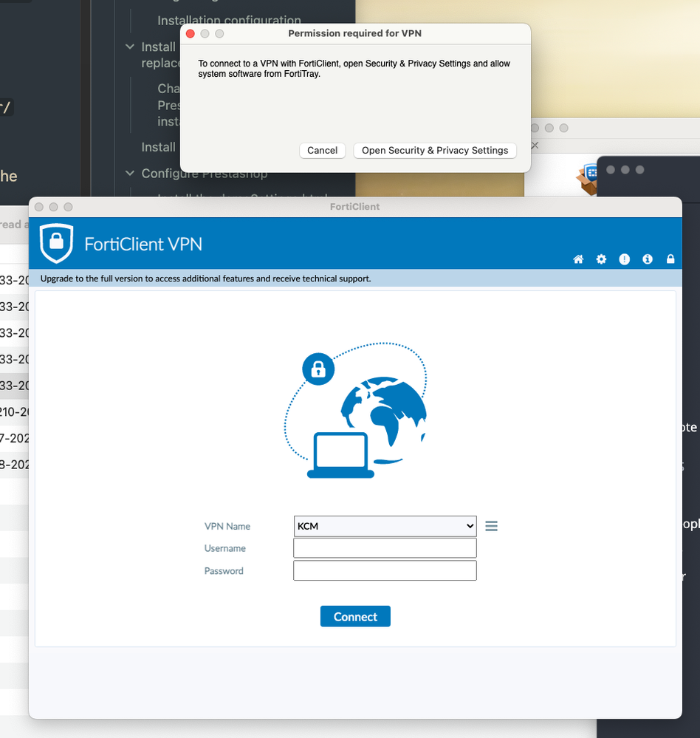This screenshot has height=738, width=700.
Task: Open the VPN connection hamburger menu
Action: pyautogui.click(x=491, y=526)
